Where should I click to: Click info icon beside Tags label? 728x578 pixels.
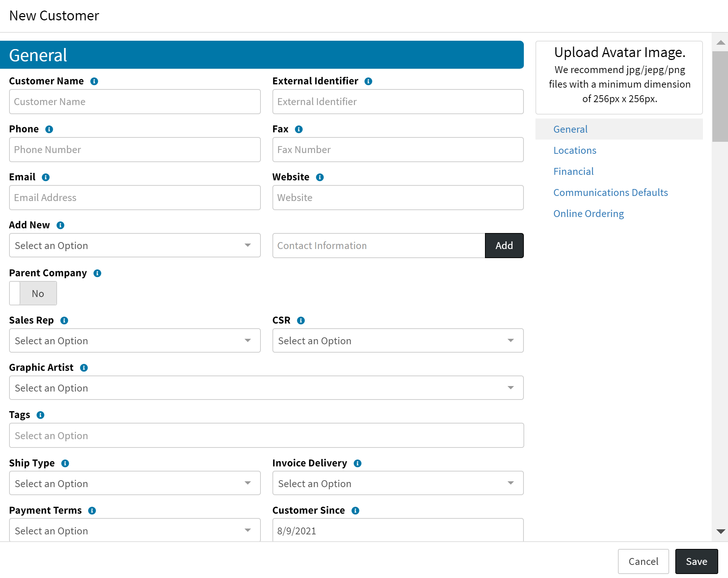point(40,415)
